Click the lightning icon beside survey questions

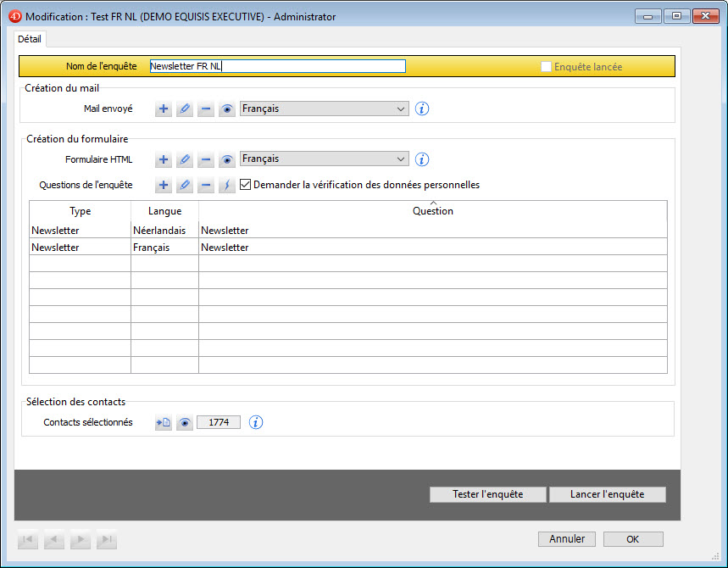(x=227, y=185)
